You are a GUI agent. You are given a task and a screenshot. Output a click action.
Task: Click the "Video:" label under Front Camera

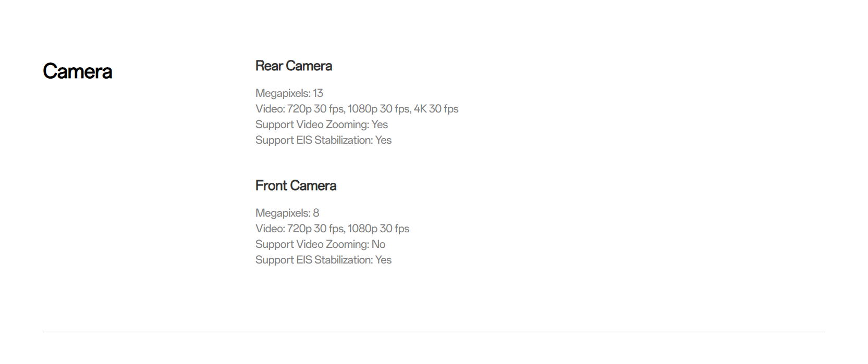click(x=270, y=229)
